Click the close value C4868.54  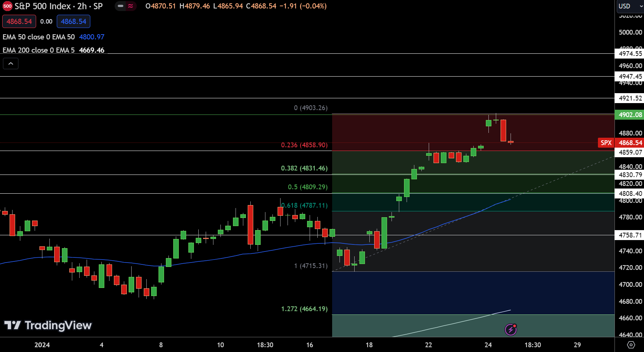click(x=261, y=6)
